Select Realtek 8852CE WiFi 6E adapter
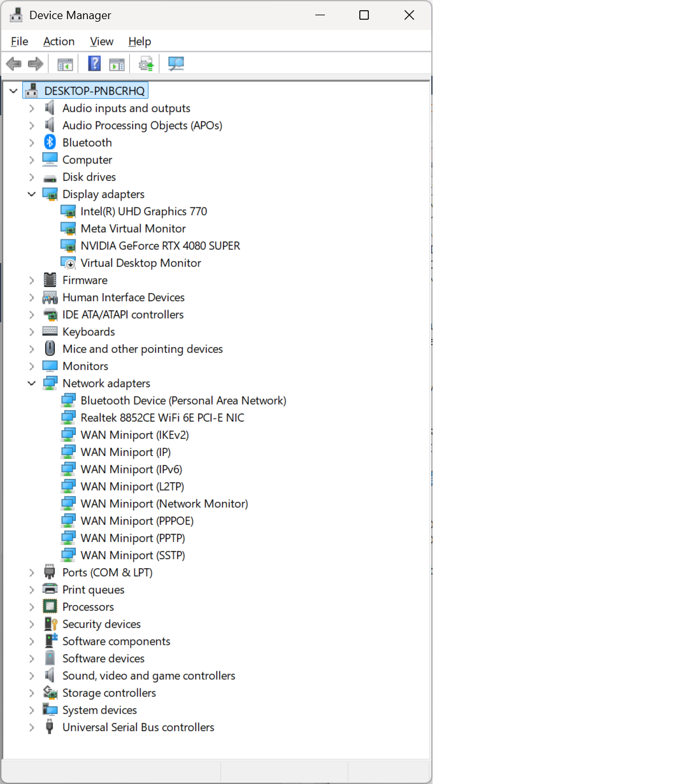This screenshot has height=784, width=688. [162, 418]
